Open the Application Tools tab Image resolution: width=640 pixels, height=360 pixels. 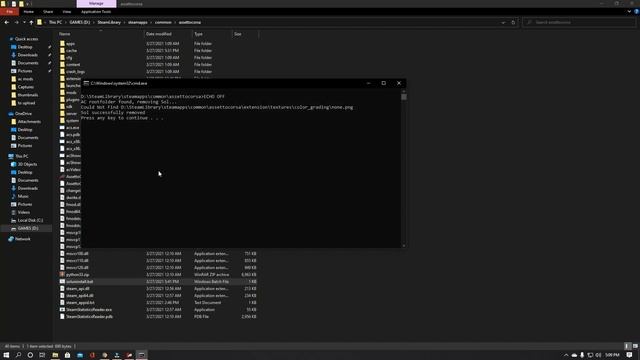(96, 12)
